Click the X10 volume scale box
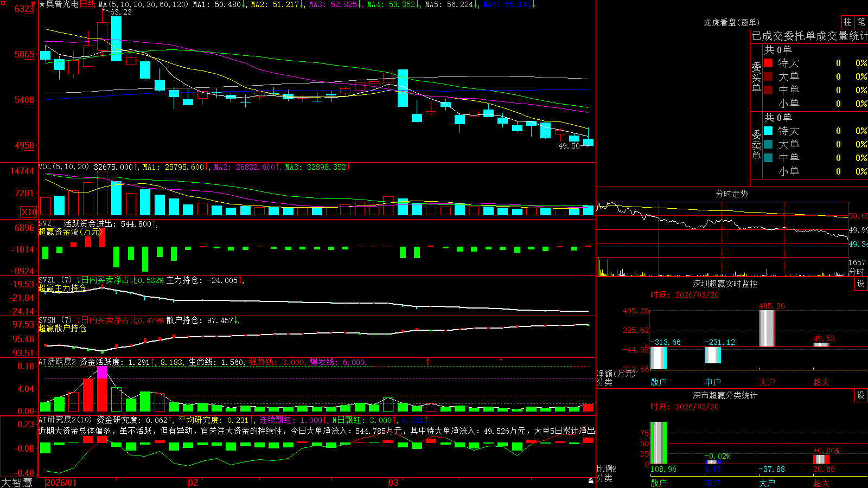The width and height of the screenshot is (868, 488). coord(29,212)
